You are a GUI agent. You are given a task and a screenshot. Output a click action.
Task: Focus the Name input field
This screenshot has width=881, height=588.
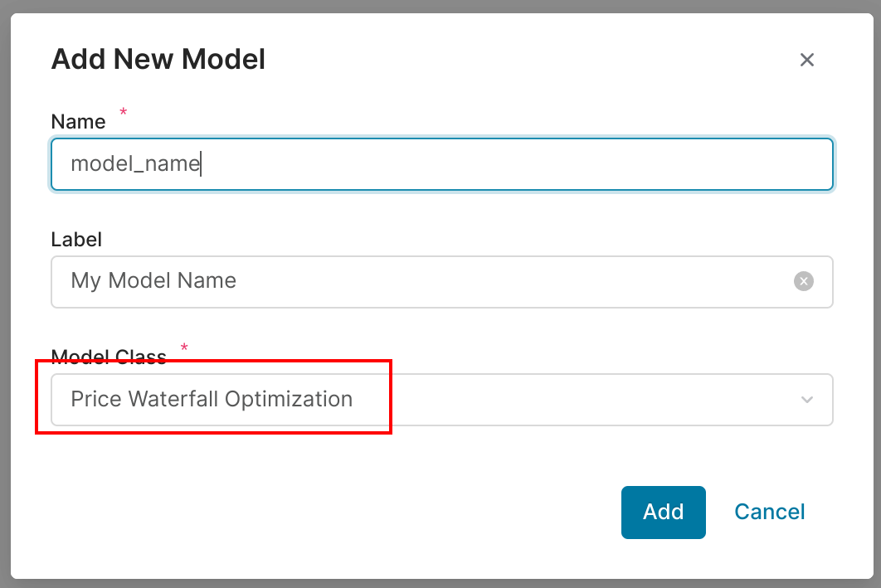pos(441,163)
